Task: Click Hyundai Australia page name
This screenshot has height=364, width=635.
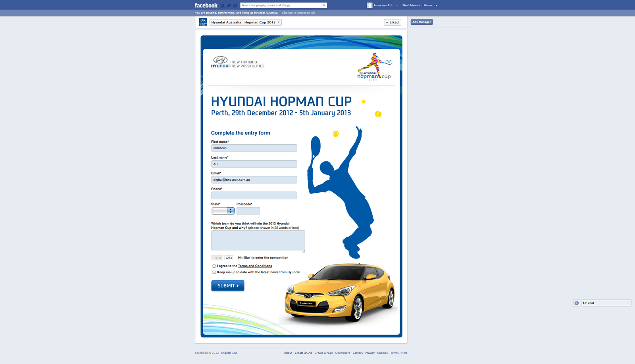Action: click(x=226, y=22)
